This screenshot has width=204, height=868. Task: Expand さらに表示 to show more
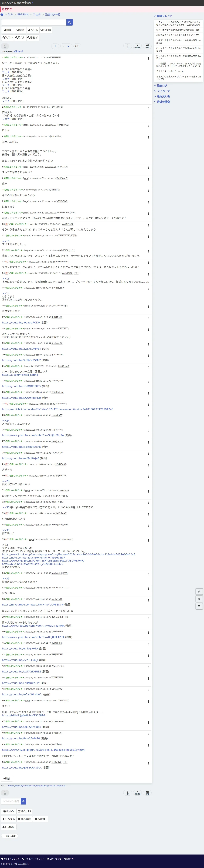[9, 836]
